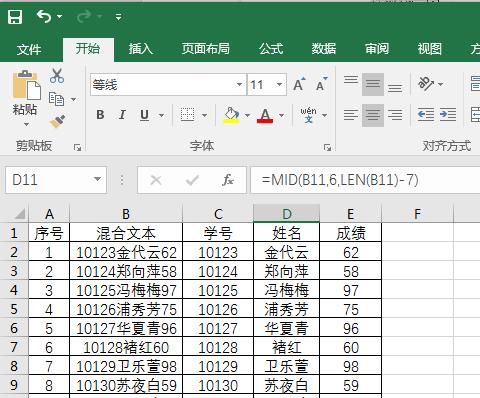Viewport: 480px width, 398px height.
Task: Select column B header
Action: pos(126,214)
